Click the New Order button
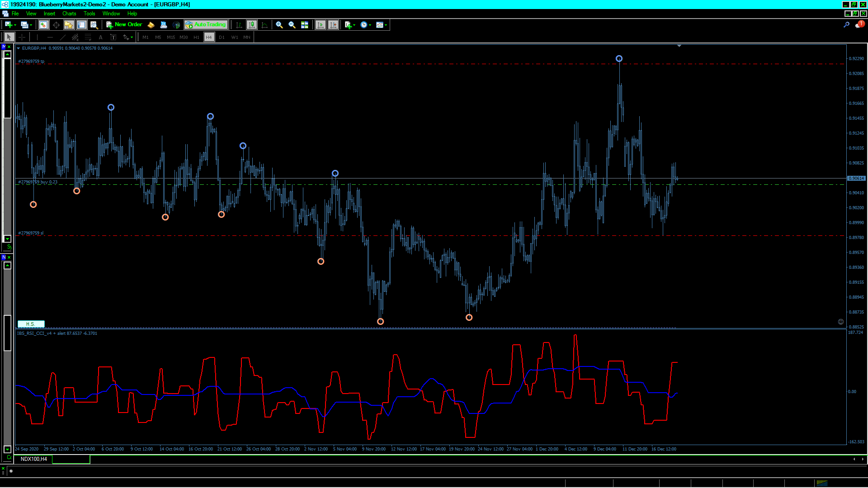 point(124,25)
